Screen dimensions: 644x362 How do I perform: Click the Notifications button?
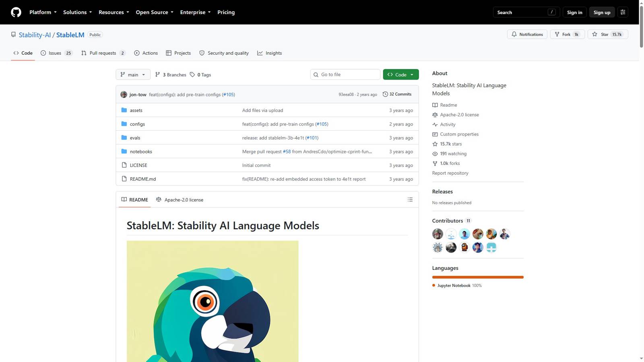click(527, 34)
